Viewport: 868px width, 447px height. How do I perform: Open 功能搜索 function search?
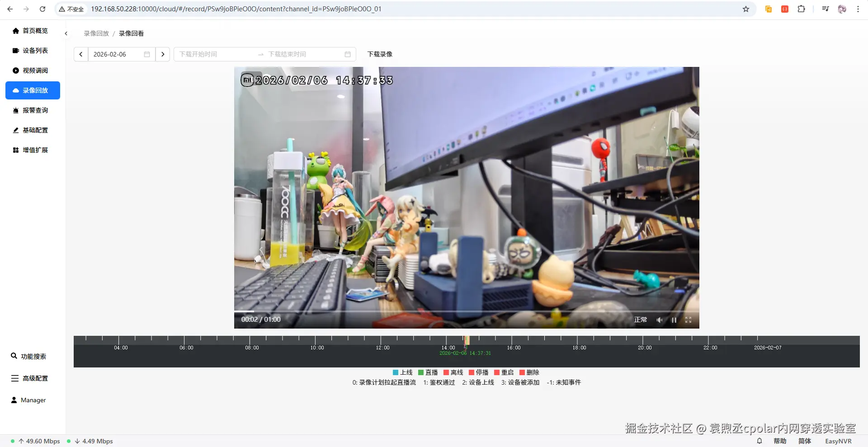[29, 356]
